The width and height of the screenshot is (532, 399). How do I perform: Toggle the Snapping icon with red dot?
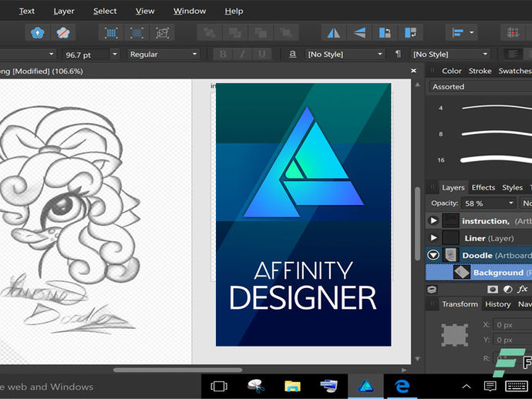point(513,33)
